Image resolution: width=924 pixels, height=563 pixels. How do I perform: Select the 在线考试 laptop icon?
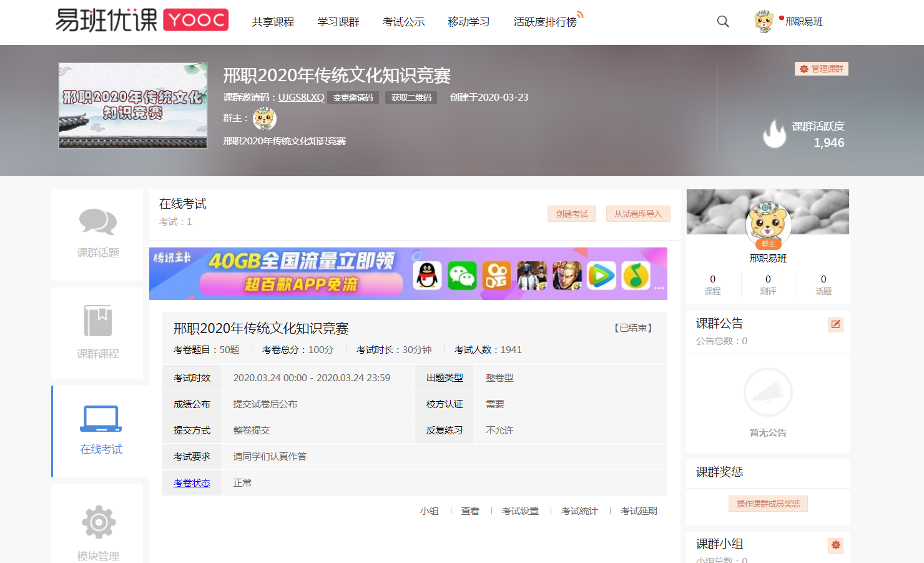coord(101,419)
